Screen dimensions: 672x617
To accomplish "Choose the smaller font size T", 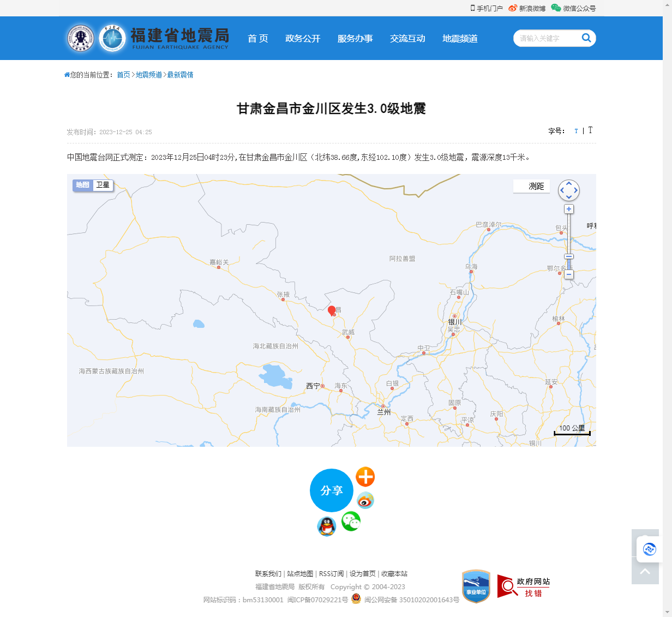I will click(x=576, y=131).
